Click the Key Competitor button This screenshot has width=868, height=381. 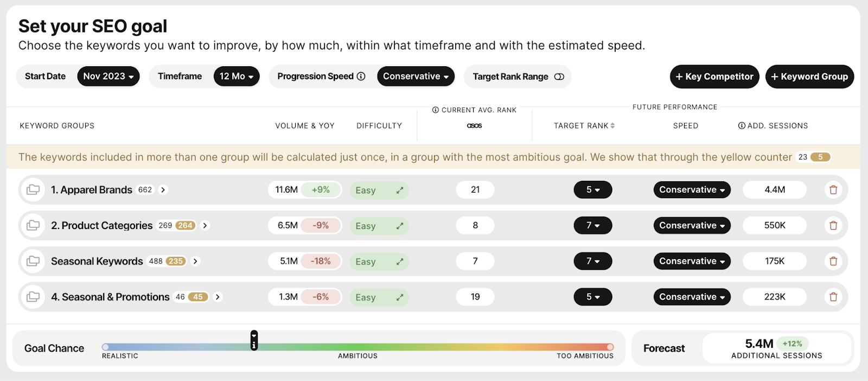point(714,77)
